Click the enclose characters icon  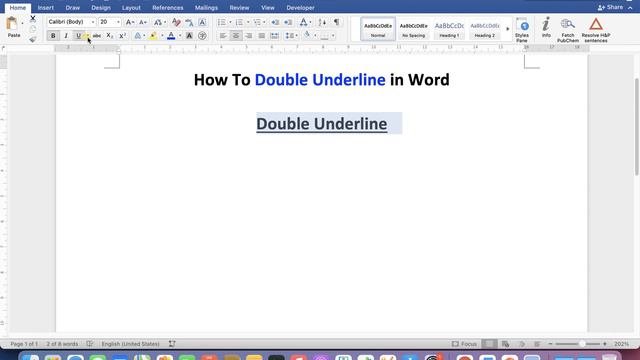click(x=202, y=36)
